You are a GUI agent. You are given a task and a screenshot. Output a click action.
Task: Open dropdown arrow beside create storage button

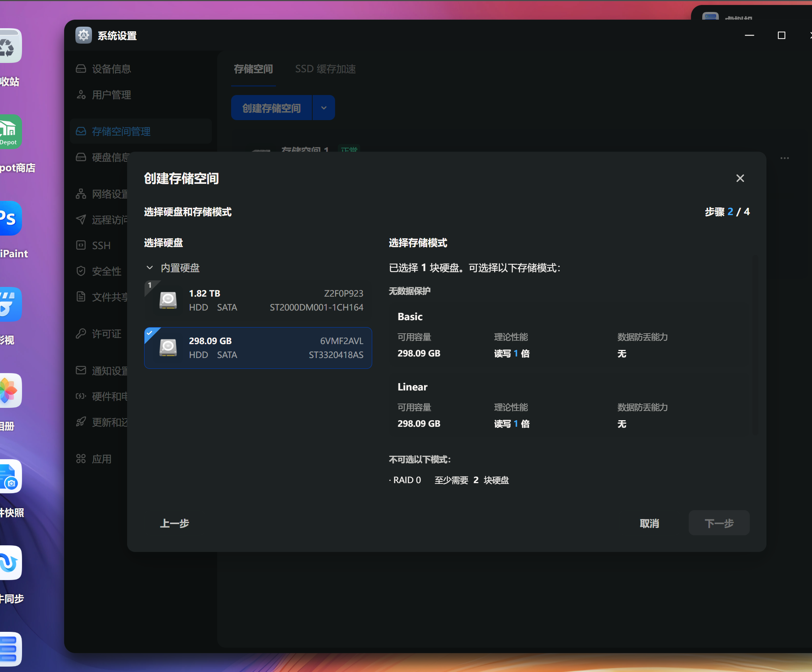tap(323, 108)
